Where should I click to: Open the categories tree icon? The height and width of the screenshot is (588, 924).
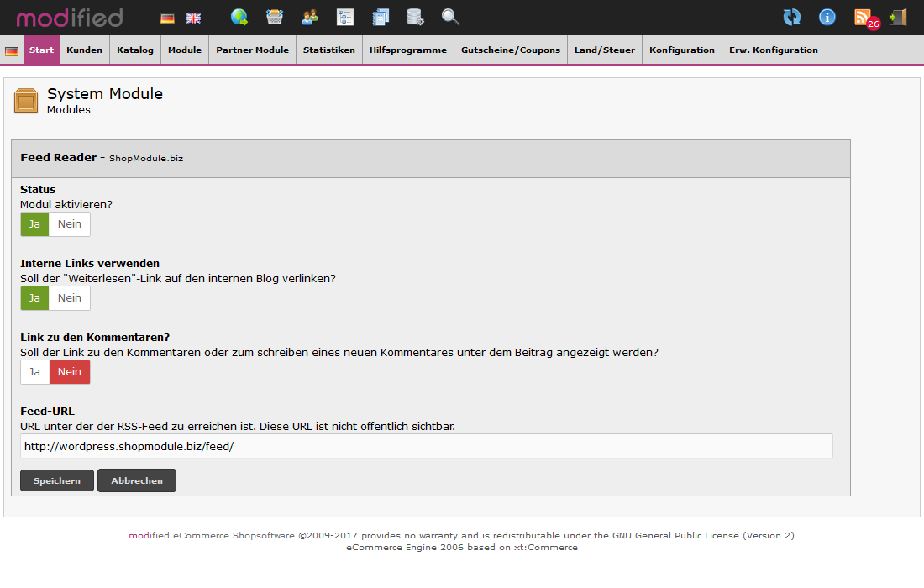344,17
